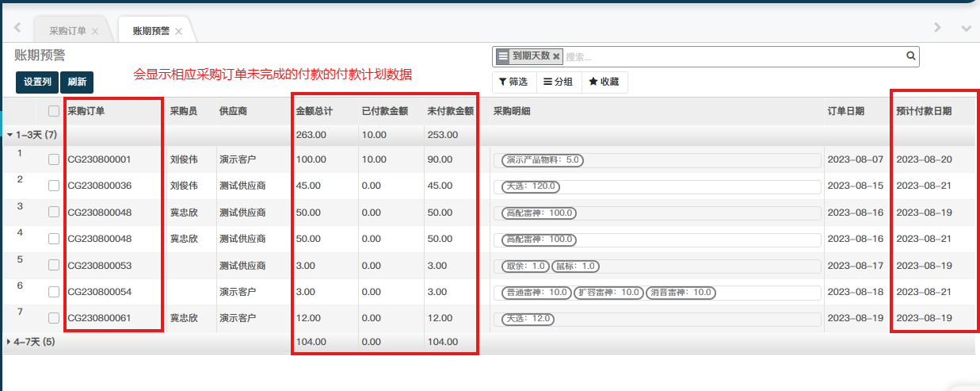The width and height of the screenshot is (980, 391).
Task: Remove the 到期天数 filter tag
Action: tap(556, 56)
